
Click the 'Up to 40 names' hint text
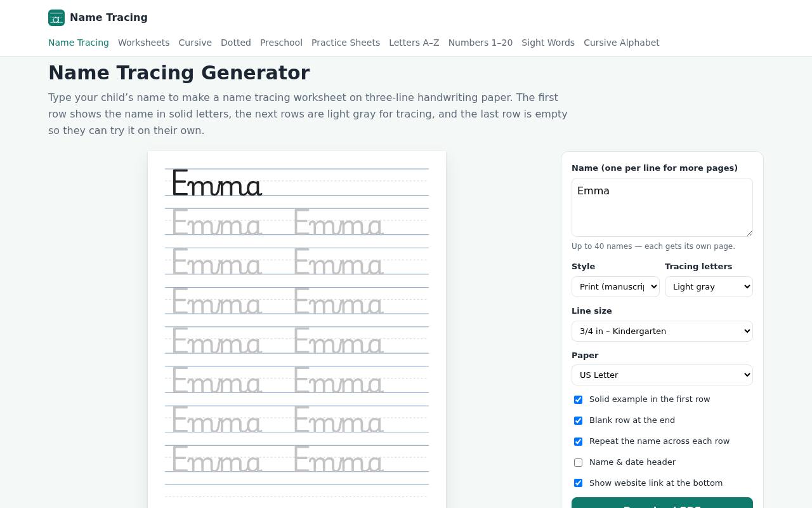point(653,246)
